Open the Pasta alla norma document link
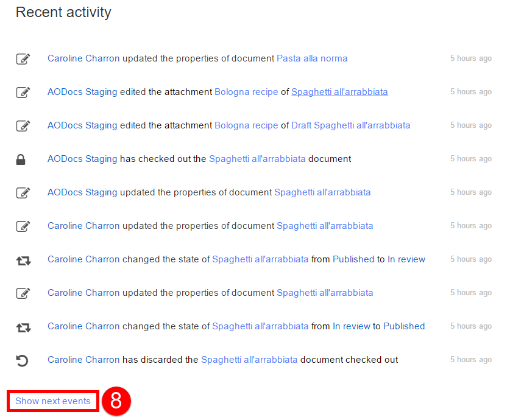Viewport: 510px width, 420px height. (x=312, y=58)
